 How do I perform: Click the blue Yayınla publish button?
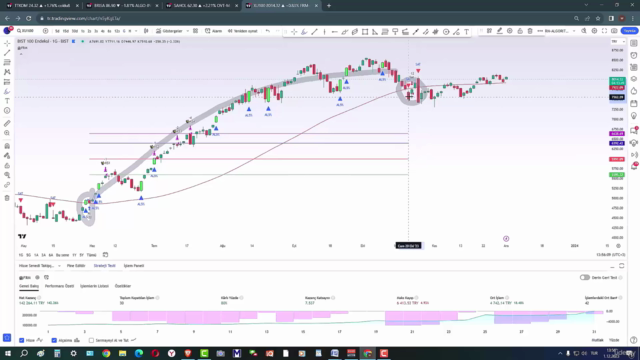(629, 31)
